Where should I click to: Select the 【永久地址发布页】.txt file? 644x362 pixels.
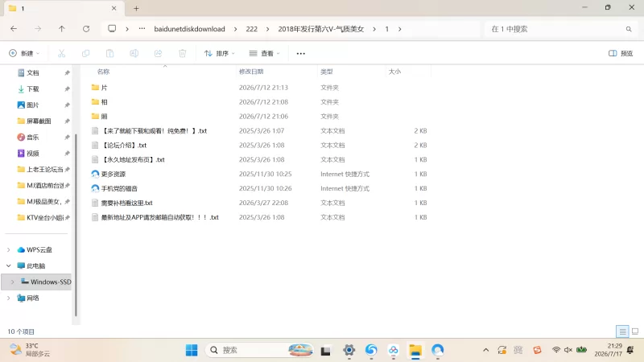[x=133, y=159]
